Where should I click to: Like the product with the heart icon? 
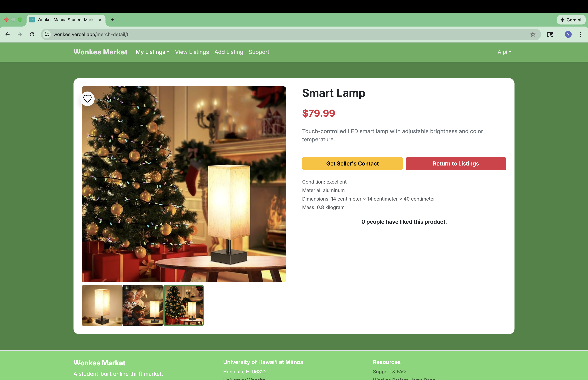coord(87,99)
